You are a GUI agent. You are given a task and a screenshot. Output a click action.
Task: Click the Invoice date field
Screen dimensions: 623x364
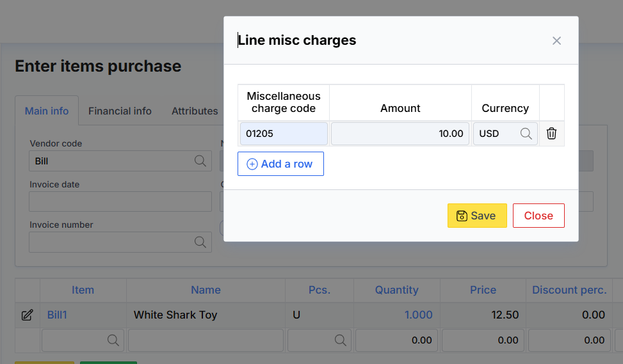(120, 202)
